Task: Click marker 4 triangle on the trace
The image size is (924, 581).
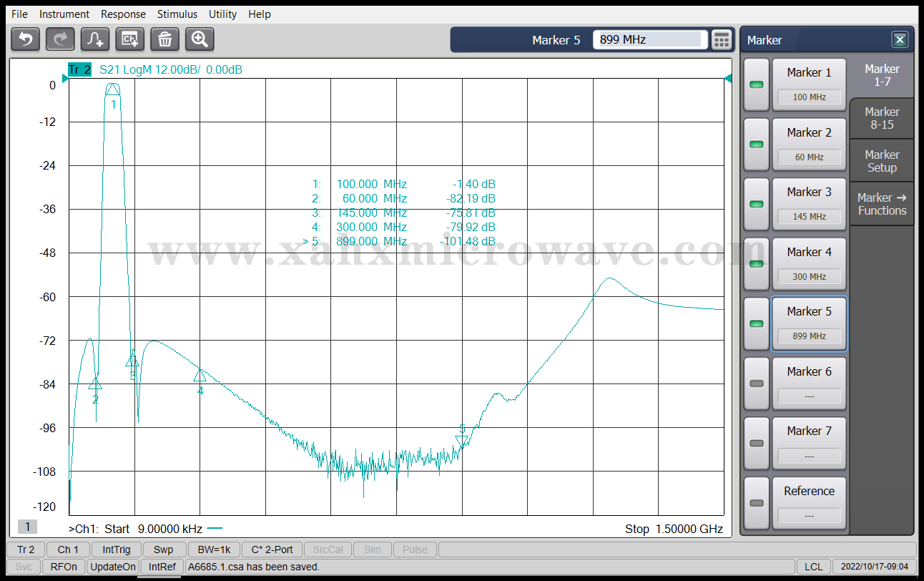Action: click(200, 375)
